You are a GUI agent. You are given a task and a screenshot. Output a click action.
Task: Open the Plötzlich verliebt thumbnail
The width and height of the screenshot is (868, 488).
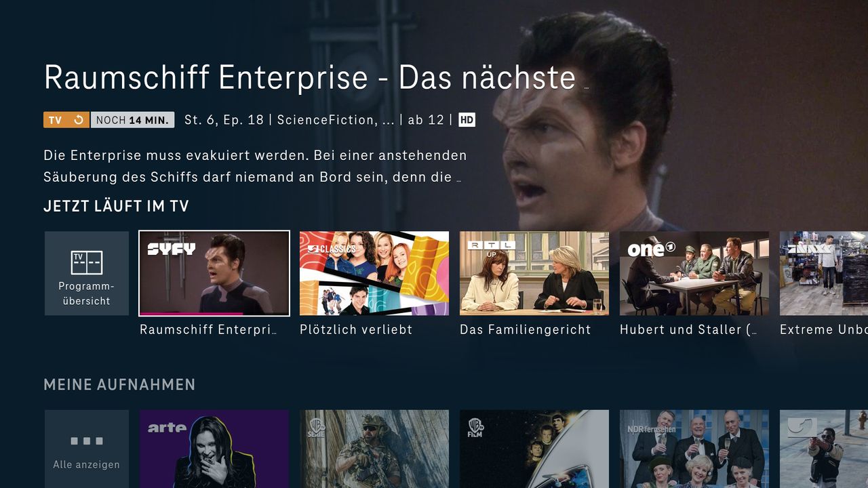click(374, 273)
